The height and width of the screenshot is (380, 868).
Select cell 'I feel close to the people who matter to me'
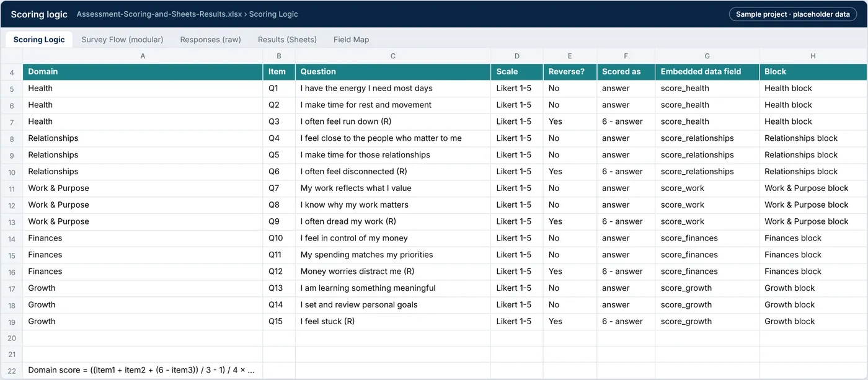point(393,138)
